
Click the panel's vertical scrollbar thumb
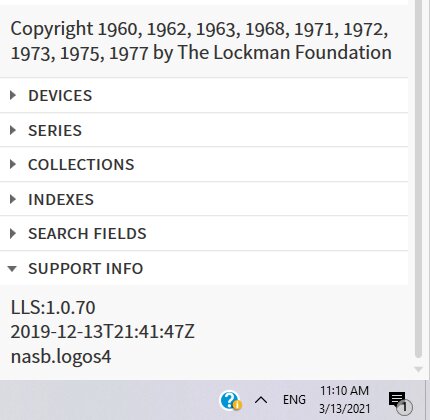[x=419, y=180]
